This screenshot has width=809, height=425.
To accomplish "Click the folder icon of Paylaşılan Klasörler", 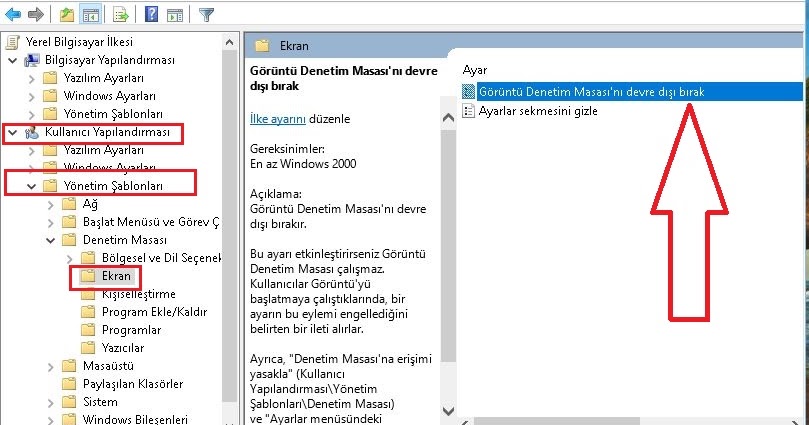I will tap(69, 384).
